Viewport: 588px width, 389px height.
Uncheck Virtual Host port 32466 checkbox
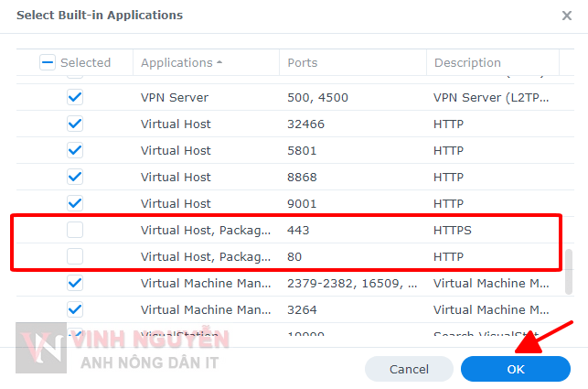[75, 124]
